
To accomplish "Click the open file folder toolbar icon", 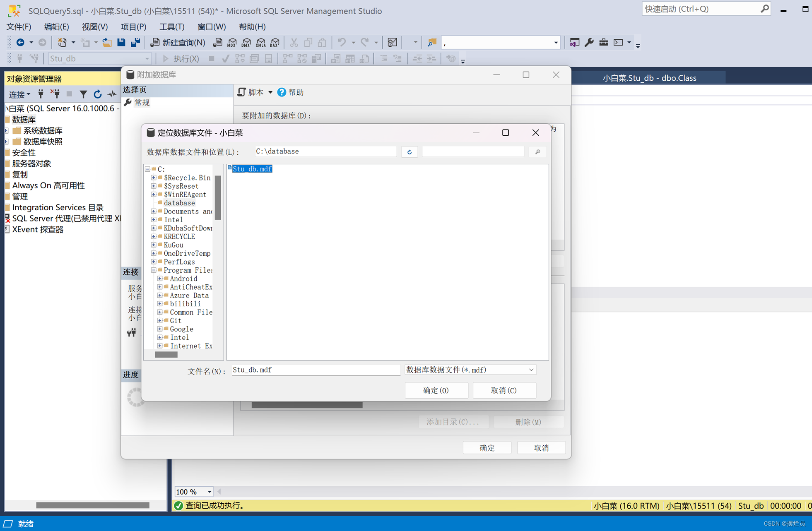I will pos(107,42).
